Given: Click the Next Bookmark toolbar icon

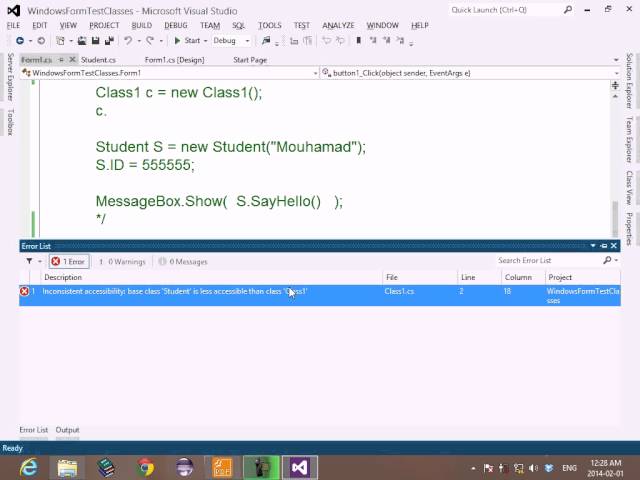Looking at the screenshot, I should [386, 40].
